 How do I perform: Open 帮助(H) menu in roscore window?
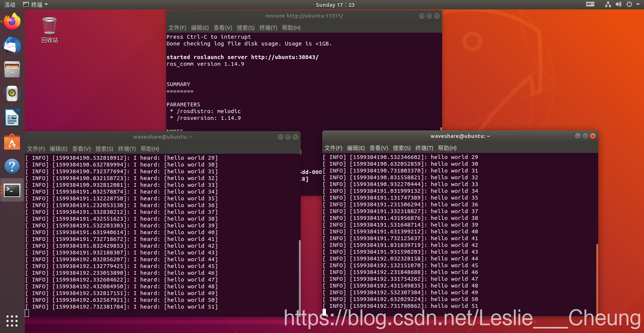click(291, 28)
